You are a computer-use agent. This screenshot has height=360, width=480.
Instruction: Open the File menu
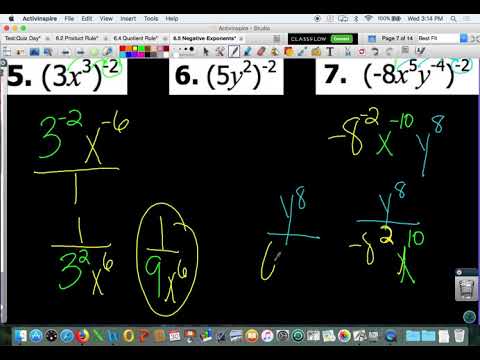[69, 19]
